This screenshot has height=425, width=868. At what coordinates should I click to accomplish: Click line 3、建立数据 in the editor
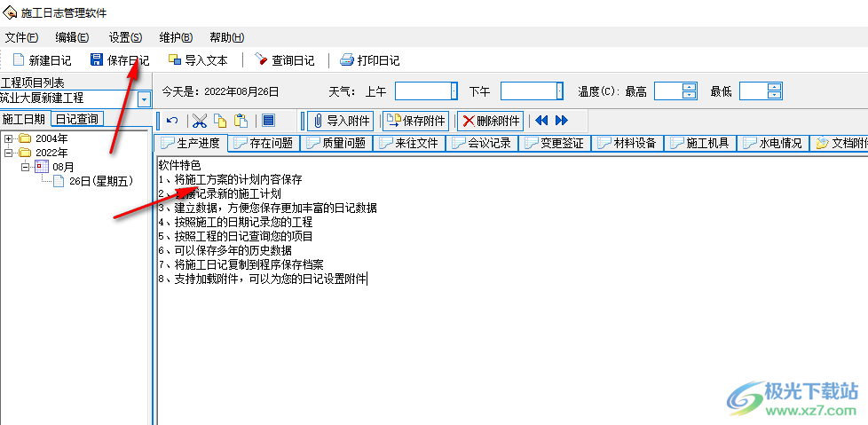(x=267, y=209)
